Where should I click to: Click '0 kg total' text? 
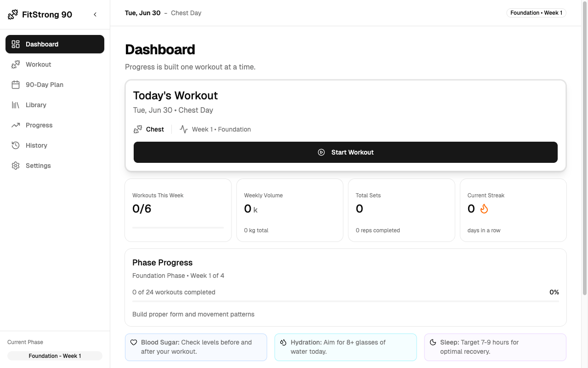[256, 230]
